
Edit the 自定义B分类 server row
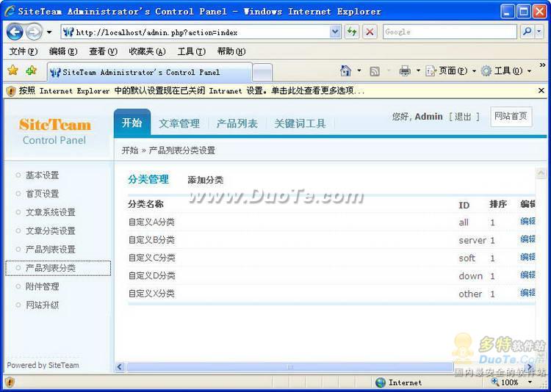(527, 239)
